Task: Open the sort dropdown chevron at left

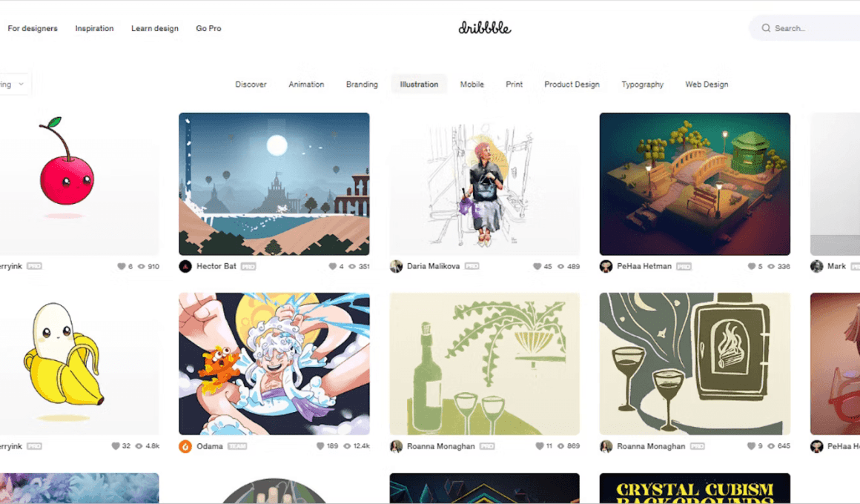Action: click(x=21, y=84)
